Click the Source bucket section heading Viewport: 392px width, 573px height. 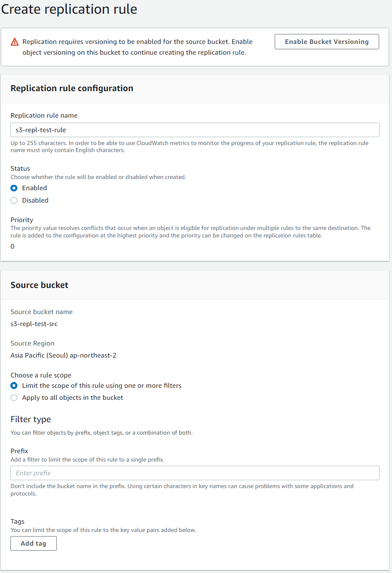(39, 285)
